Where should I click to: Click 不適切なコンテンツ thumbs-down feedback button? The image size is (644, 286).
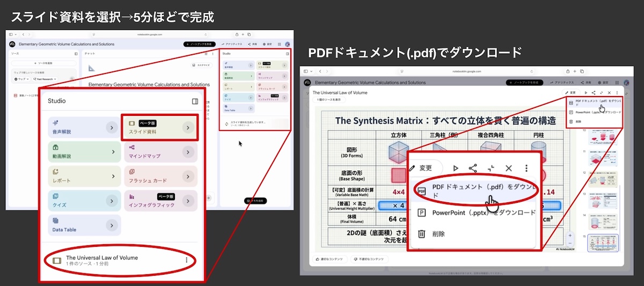[x=370, y=259]
